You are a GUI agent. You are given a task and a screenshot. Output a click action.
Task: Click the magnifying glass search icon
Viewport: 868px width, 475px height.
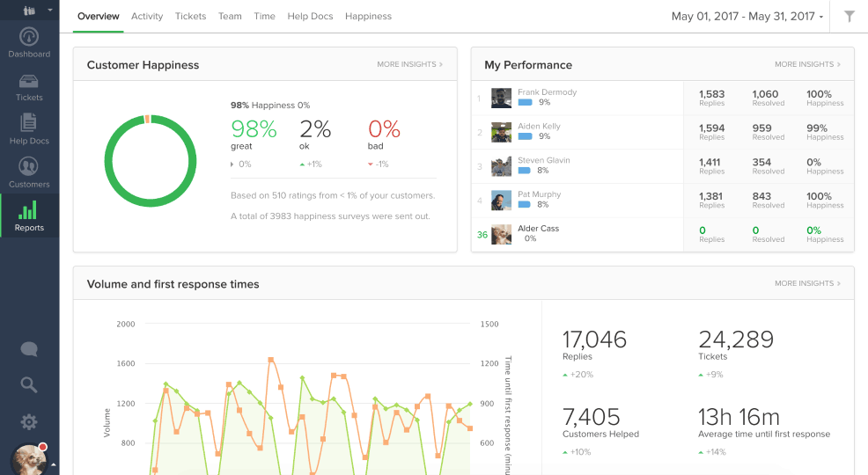coord(29,384)
